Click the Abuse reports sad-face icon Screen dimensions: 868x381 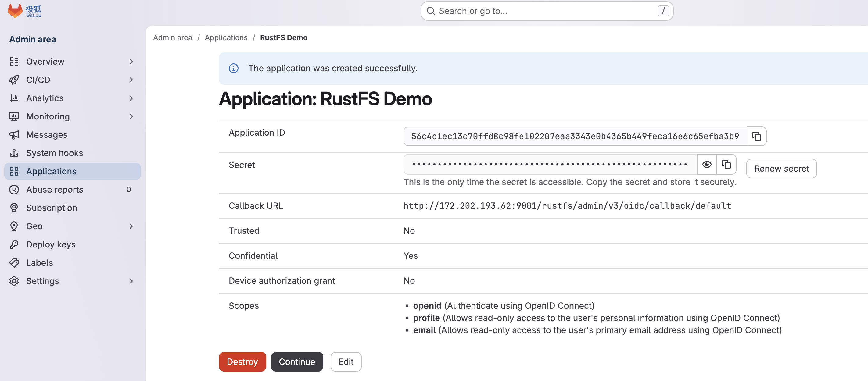pyautogui.click(x=14, y=189)
